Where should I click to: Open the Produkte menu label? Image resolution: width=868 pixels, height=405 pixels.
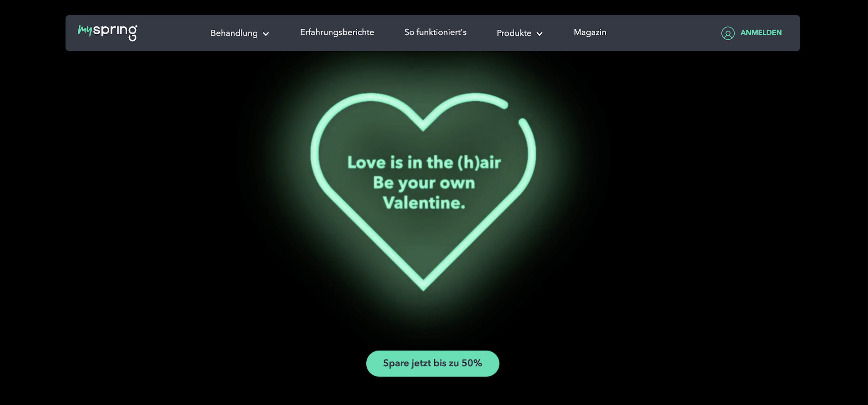(x=514, y=33)
